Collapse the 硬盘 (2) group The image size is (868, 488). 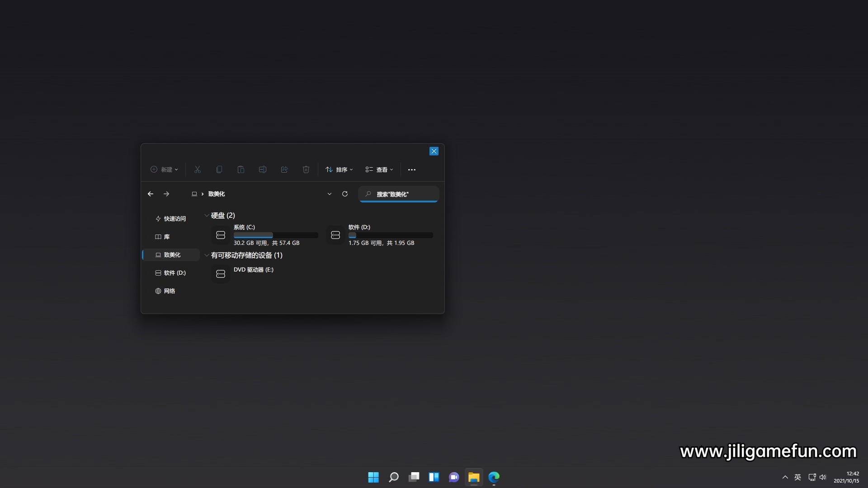[207, 216]
